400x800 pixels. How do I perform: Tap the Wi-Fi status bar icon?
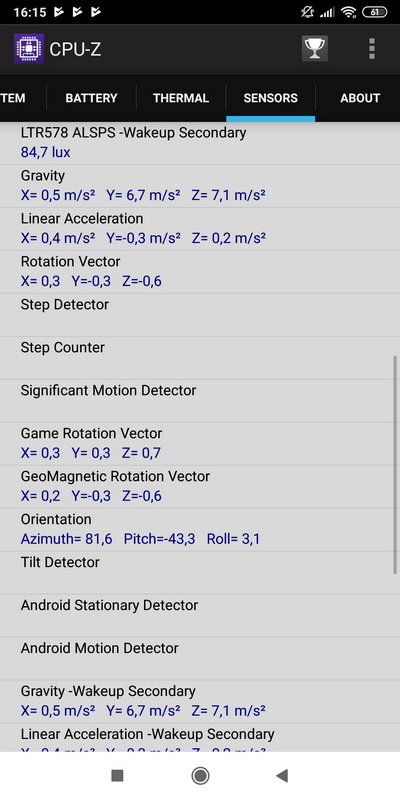click(348, 12)
